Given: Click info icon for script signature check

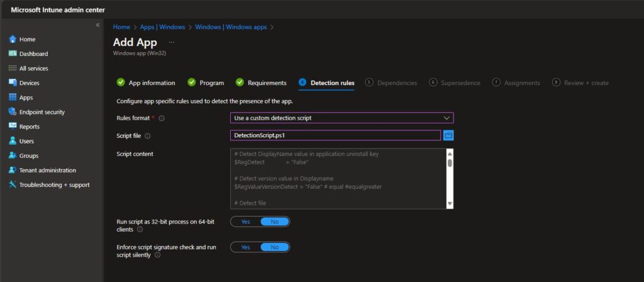Looking at the screenshot, I should (x=158, y=255).
